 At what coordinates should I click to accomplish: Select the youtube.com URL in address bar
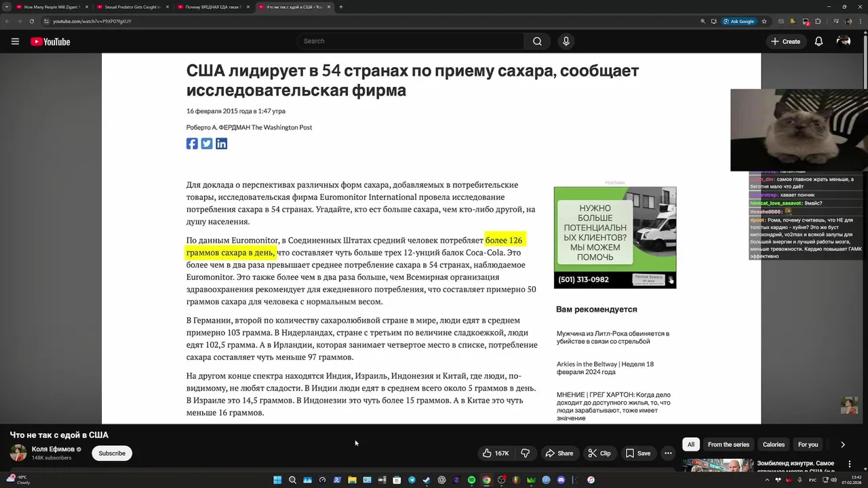[92, 21]
